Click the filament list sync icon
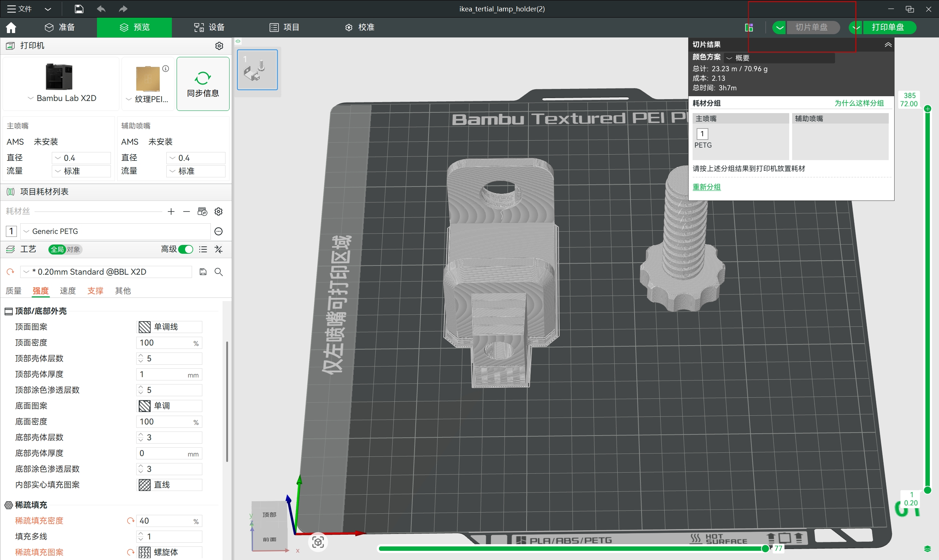Screen dimensions: 939x560 coord(202,211)
